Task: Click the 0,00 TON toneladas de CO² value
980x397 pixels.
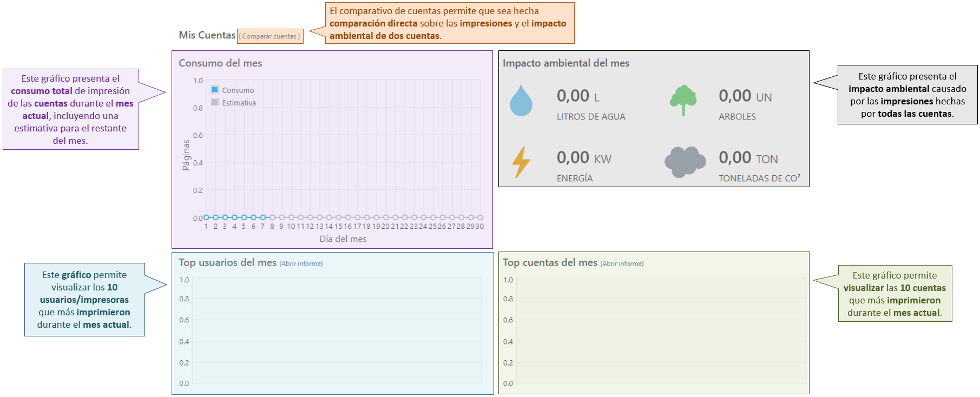Action: [x=748, y=158]
